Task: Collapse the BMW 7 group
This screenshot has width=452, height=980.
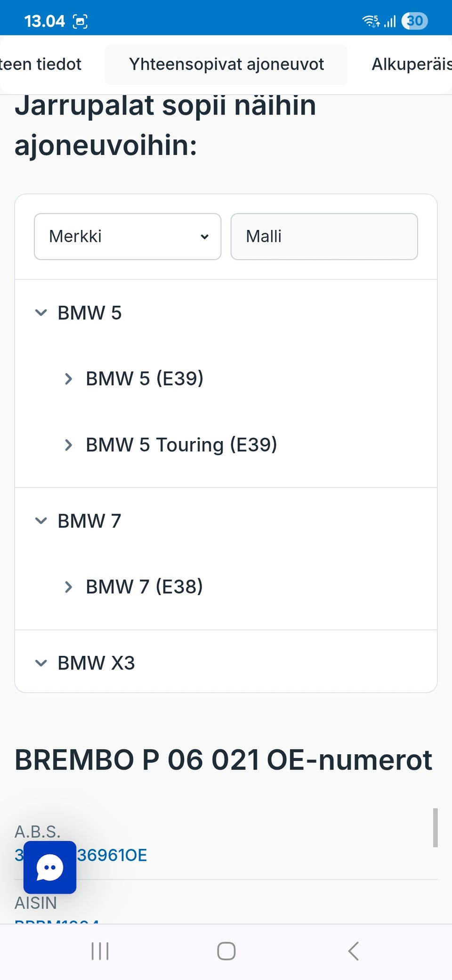Action: 41,521
